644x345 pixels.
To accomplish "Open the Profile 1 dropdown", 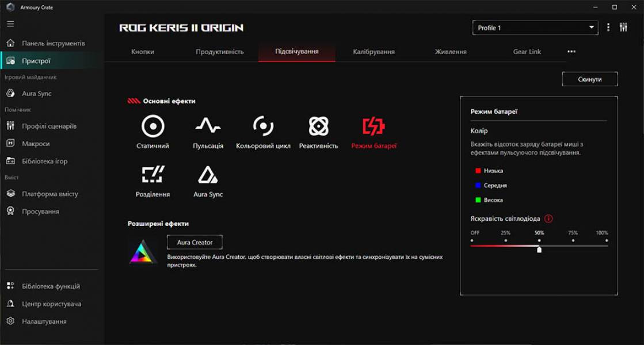I will coord(535,27).
